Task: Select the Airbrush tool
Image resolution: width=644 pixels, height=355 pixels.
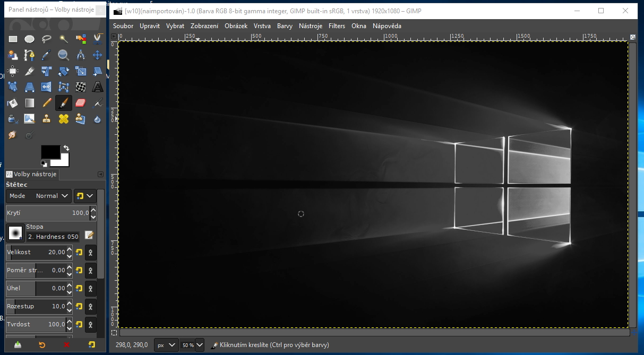Action: coord(98,102)
